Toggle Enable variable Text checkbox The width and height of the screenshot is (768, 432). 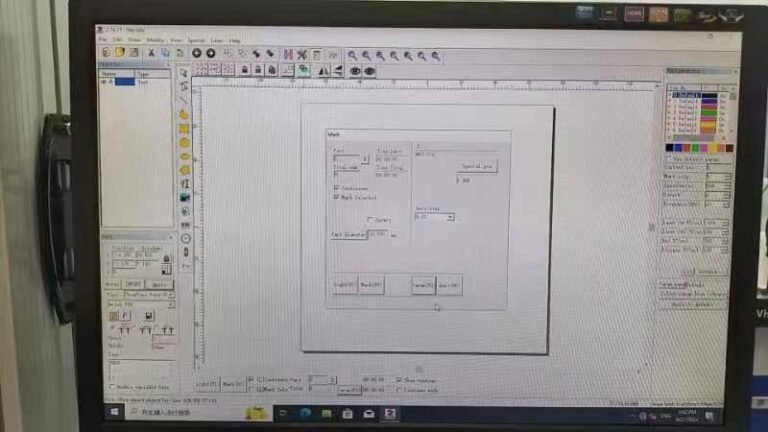click(x=112, y=386)
